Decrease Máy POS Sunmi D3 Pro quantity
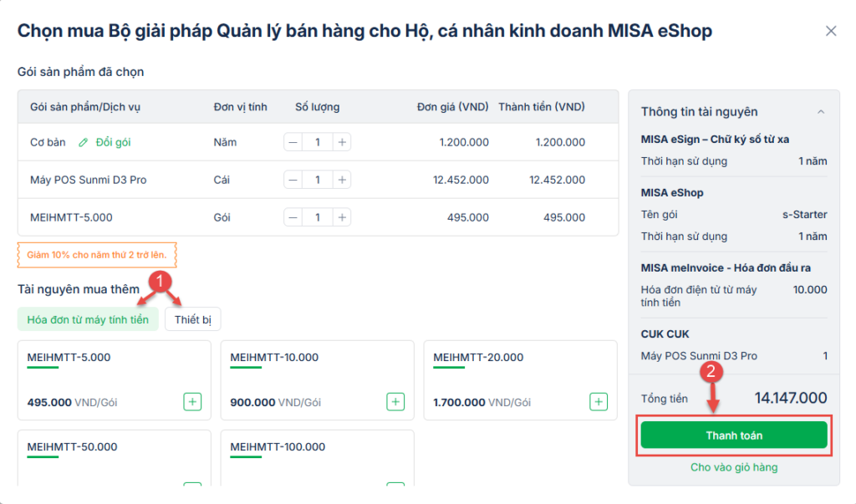The height and width of the screenshot is (504, 856). 293,180
